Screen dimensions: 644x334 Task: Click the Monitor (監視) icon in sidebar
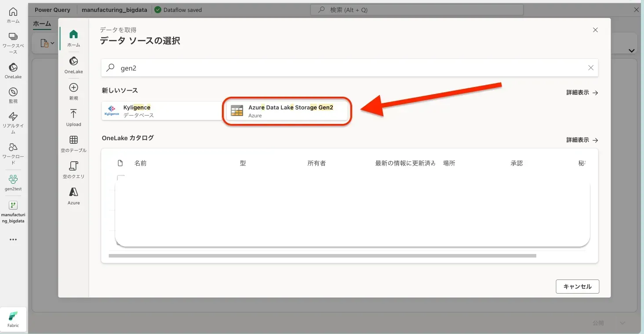pos(13,94)
